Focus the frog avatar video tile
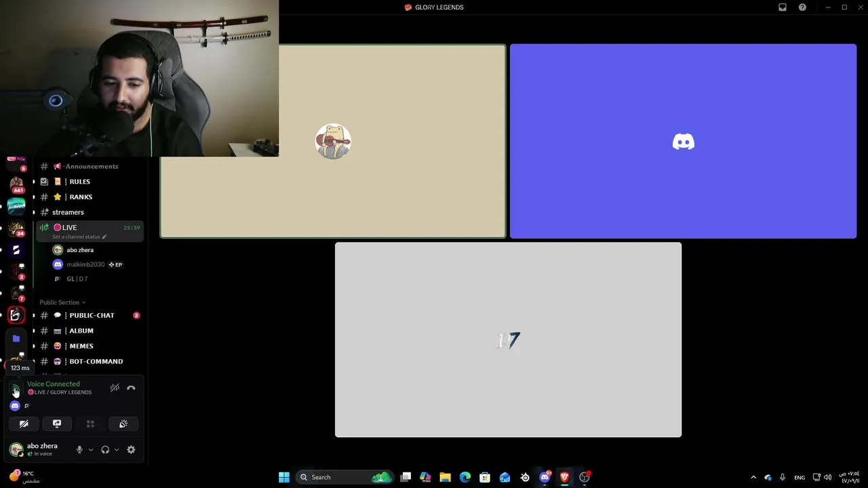The image size is (868, 488). click(333, 141)
